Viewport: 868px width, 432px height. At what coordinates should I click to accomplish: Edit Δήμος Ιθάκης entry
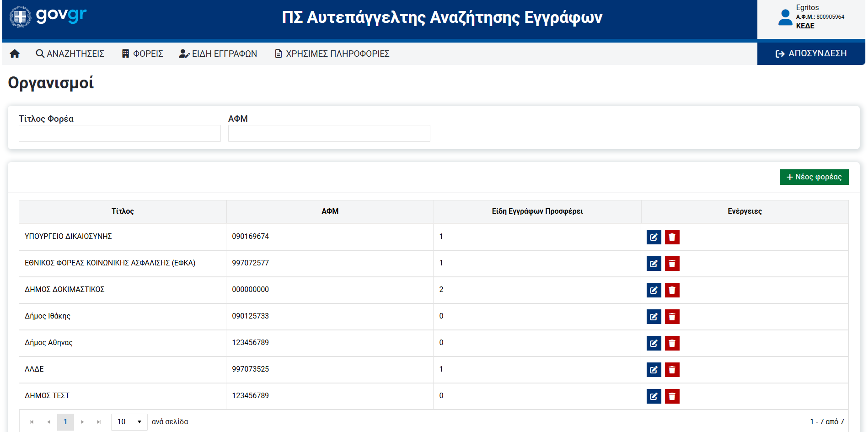click(x=654, y=317)
